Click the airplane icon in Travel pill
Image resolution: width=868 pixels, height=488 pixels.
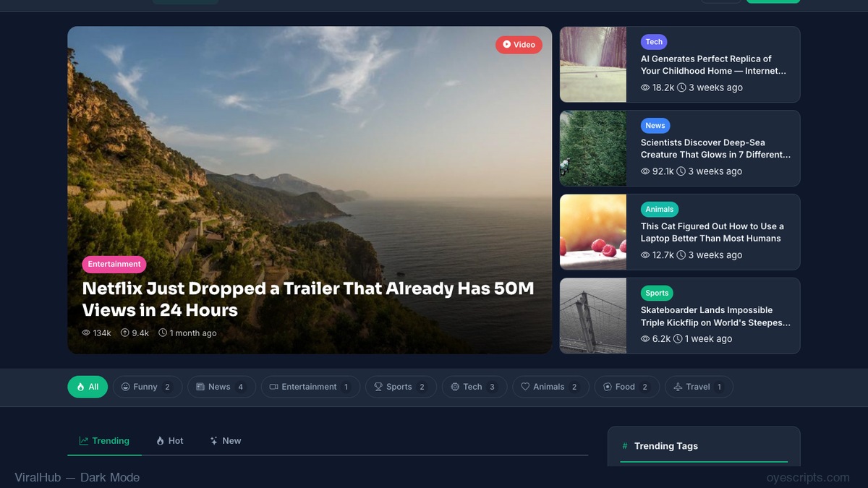click(678, 387)
